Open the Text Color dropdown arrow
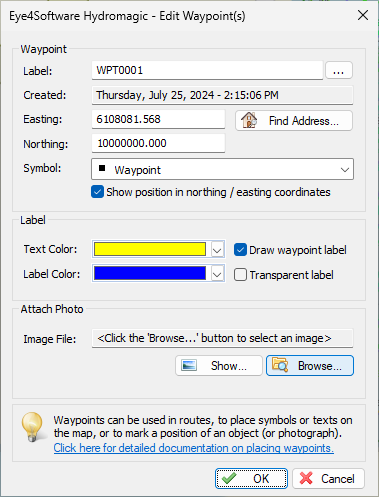Screen dimensions: 379x497 pyautogui.click(x=217, y=250)
